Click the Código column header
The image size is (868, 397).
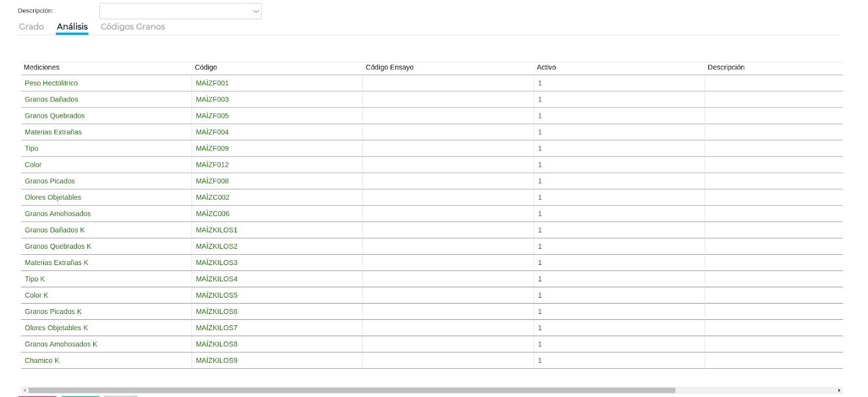206,67
